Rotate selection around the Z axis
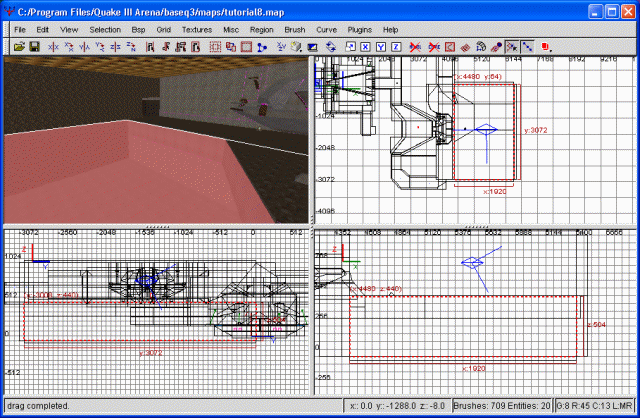Image resolution: width=640 pixels, height=418 pixels. click(x=131, y=47)
